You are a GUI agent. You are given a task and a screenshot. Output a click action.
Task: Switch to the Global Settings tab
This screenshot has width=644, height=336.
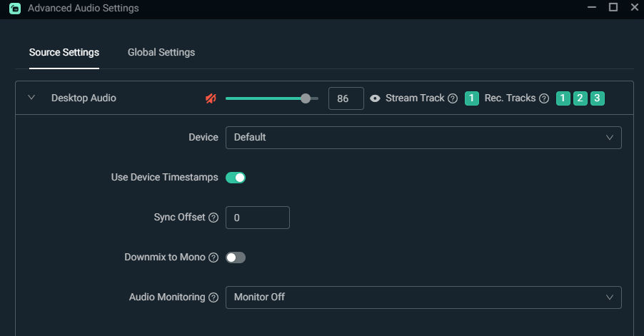pos(161,52)
